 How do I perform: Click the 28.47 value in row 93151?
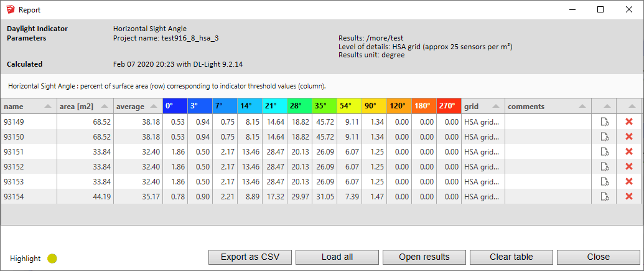tap(276, 151)
